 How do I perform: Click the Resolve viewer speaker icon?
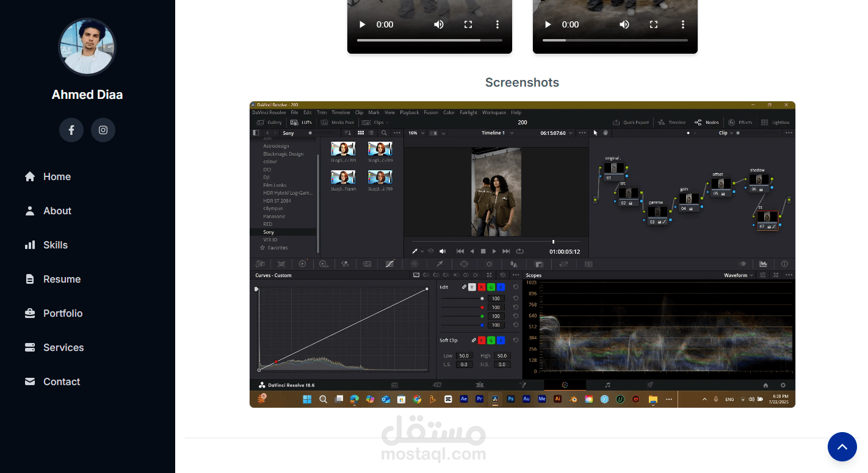pyautogui.click(x=443, y=251)
